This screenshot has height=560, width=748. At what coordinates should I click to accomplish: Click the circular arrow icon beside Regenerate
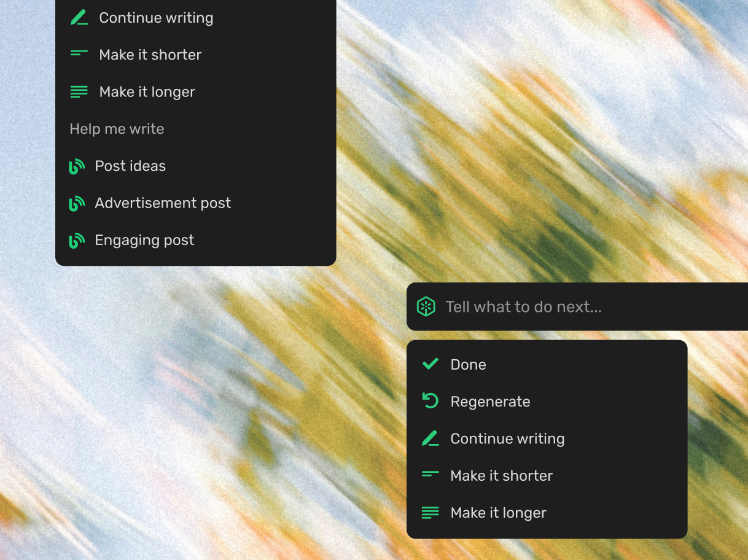point(430,401)
